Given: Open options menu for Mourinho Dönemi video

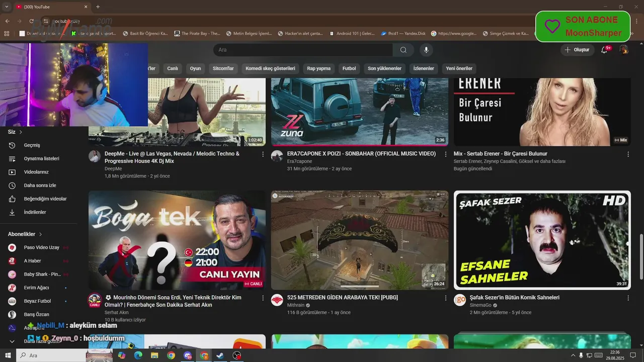Looking at the screenshot, I should (263, 298).
